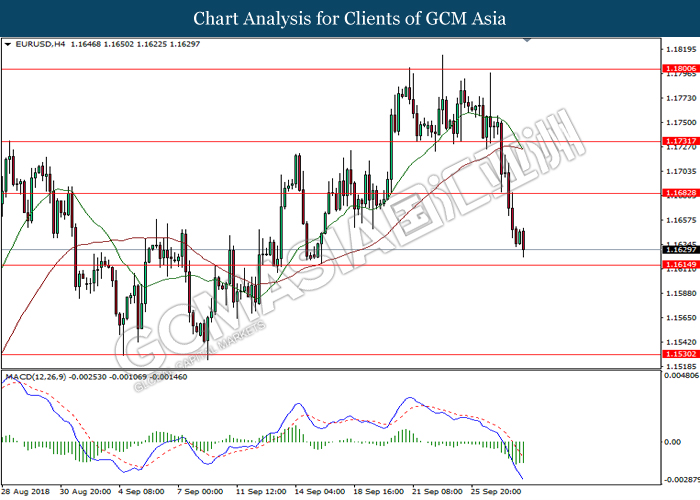Screen dimensions: 700x500
Task: Click the 30 Aug 20:00 time label
Action: click(x=85, y=492)
